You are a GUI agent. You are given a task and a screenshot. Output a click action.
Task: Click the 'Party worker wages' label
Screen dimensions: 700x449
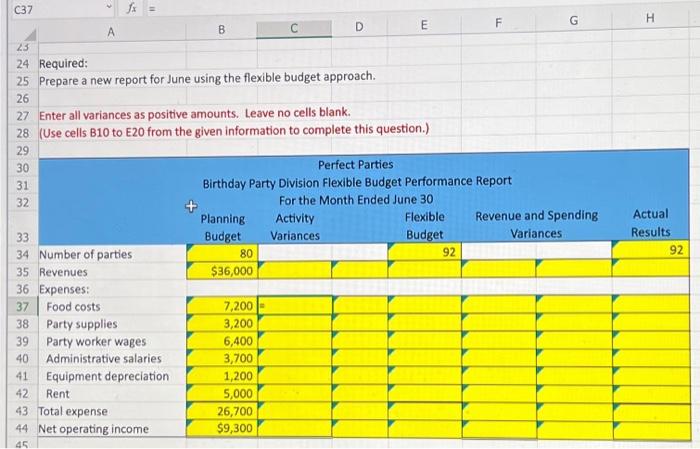(x=96, y=341)
